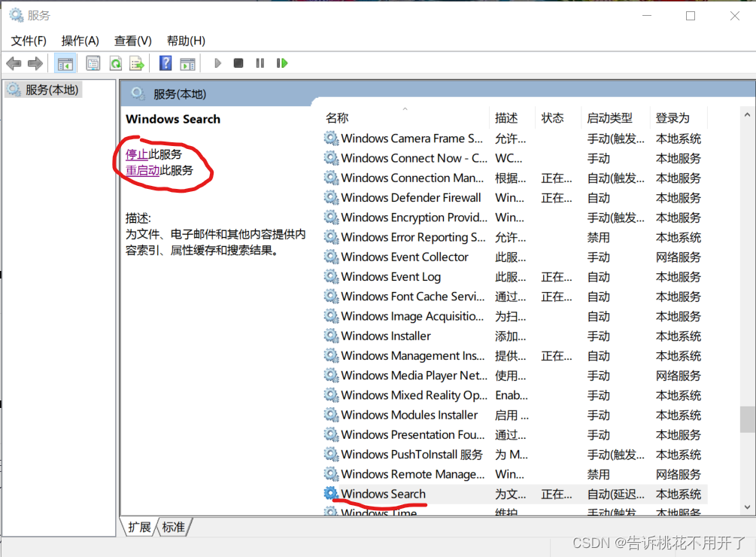The width and height of the screenshot is (756, 557).
Task: Click Enab... description of Windows Mixed Reality
Action: pyautogui.click(x=512, y=395)
